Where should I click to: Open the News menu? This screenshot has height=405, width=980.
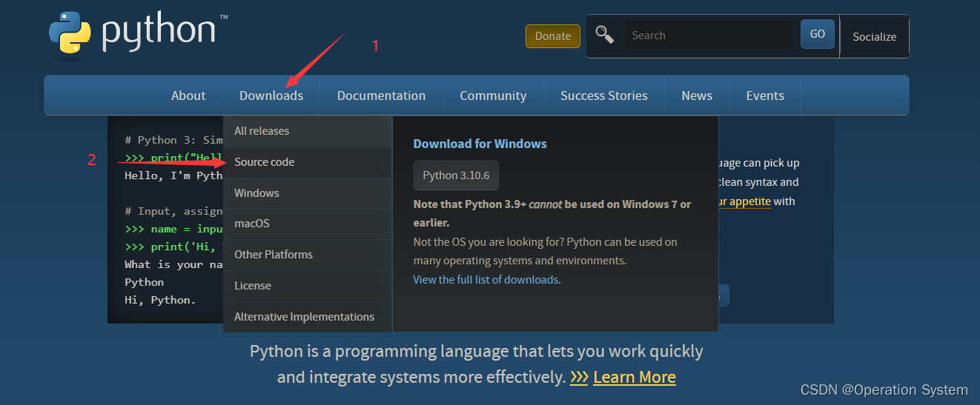697,96
